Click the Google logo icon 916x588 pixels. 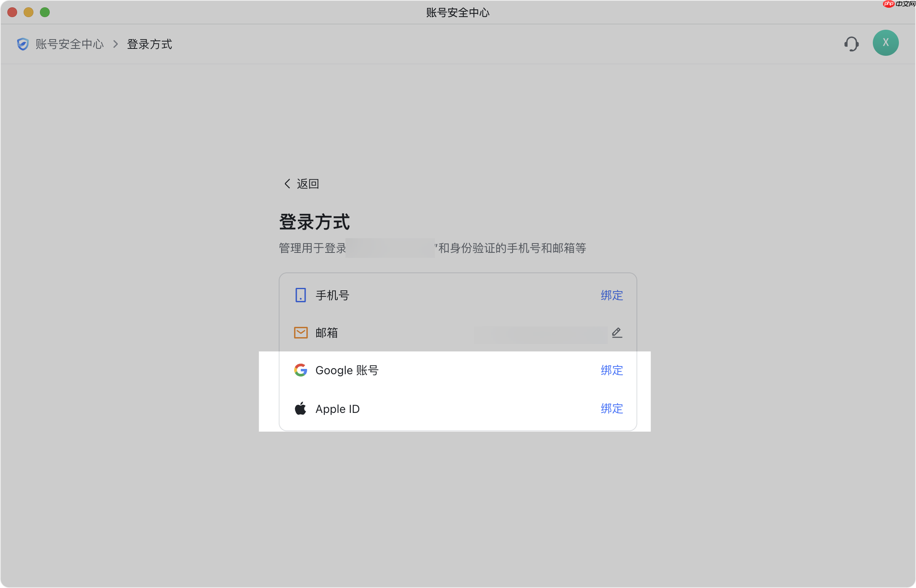[x=301, y=370]
